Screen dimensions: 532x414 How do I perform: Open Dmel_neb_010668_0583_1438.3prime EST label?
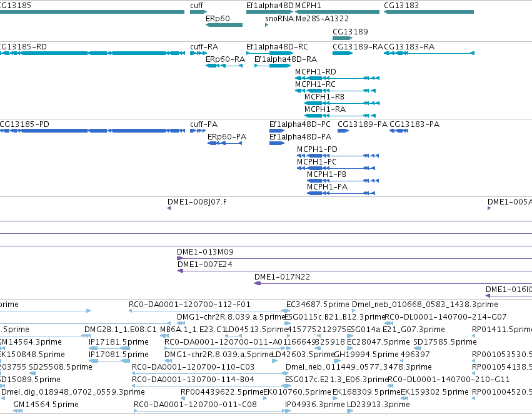(x=425, y=305)
